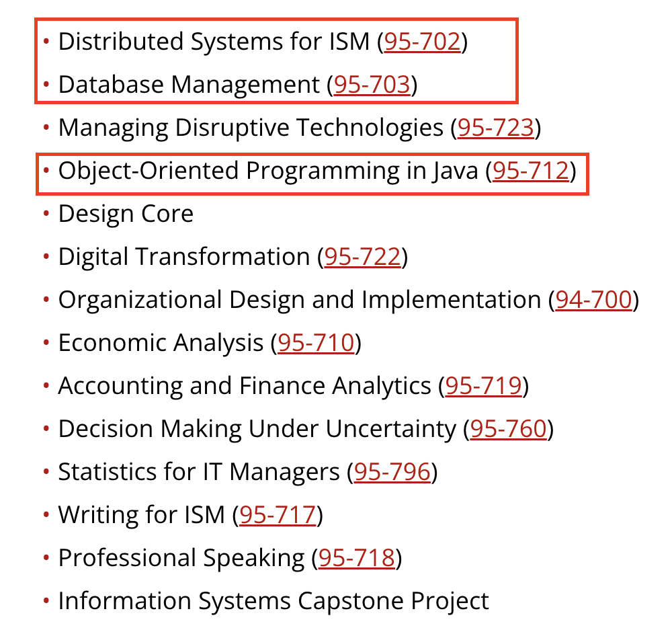
Task: Open the 95-722 Digital Transformation link
Action: pos(362,257)
